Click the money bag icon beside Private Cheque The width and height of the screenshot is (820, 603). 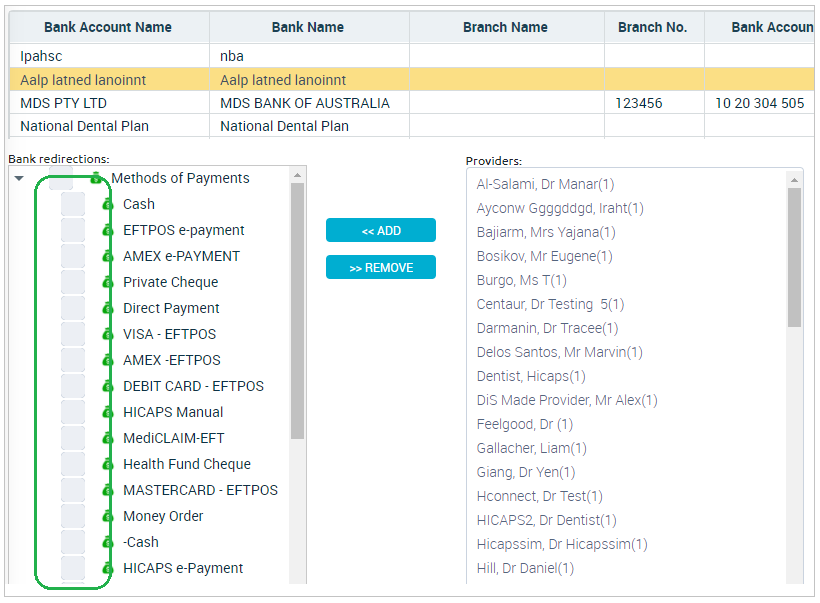[108, 282]
